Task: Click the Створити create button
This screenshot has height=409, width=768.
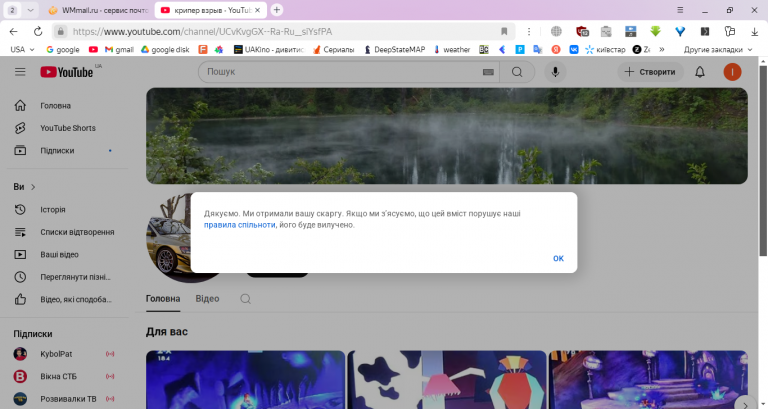Action: tap(650, 72)
